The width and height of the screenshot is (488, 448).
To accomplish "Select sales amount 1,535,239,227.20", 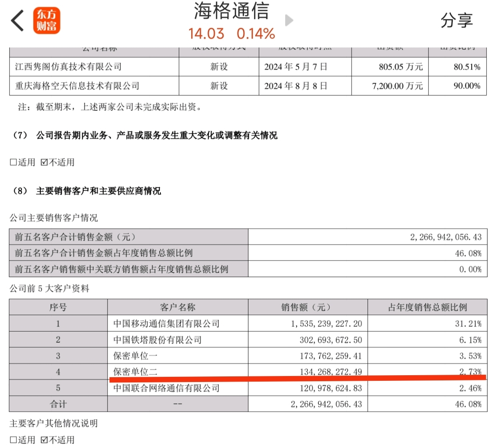I will 326,324.
